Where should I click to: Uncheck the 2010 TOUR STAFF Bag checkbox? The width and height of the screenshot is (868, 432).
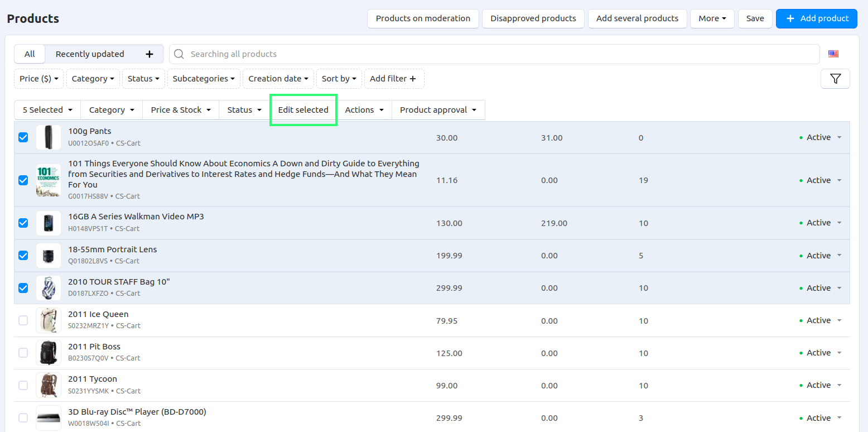(23, 288)
